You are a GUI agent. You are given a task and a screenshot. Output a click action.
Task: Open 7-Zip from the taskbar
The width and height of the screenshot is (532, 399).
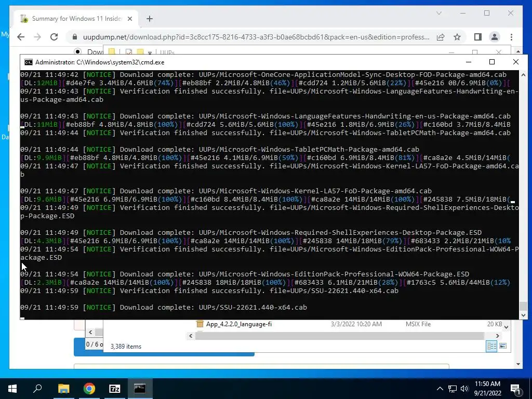pyautogui.click(x=115, y=389)
